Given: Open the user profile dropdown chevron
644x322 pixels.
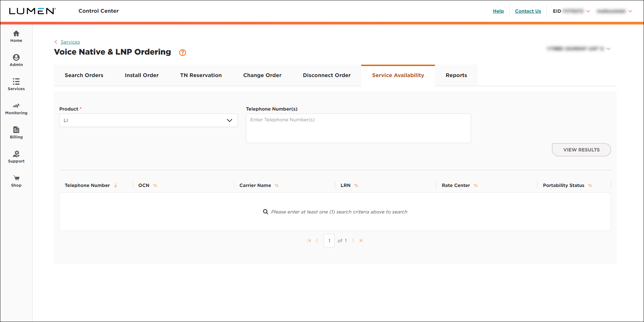Looking at the screenshot, I should click(x=630, y=11).
